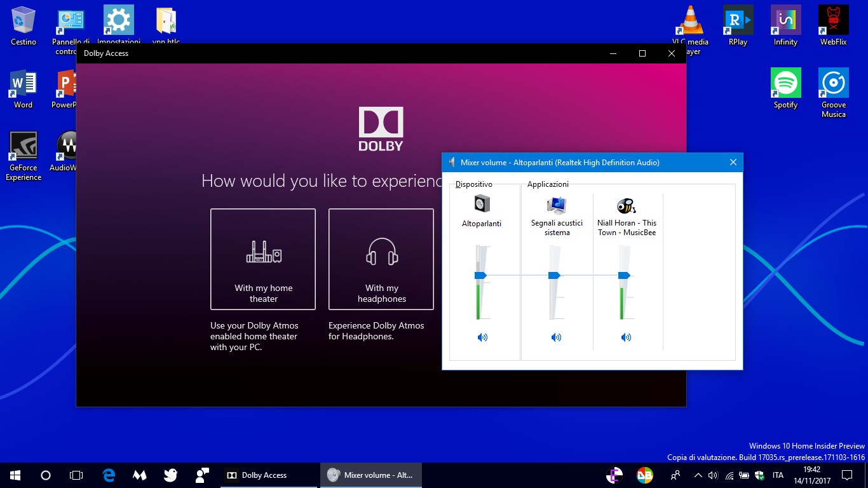Open Spotify from the desktop
Screen dimensions: 868x488
click(x=785, y=83)
